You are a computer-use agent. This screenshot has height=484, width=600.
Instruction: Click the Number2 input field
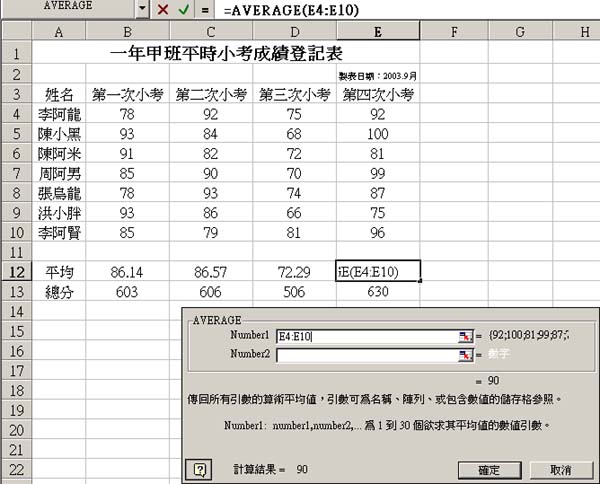[x=365, y=355]
